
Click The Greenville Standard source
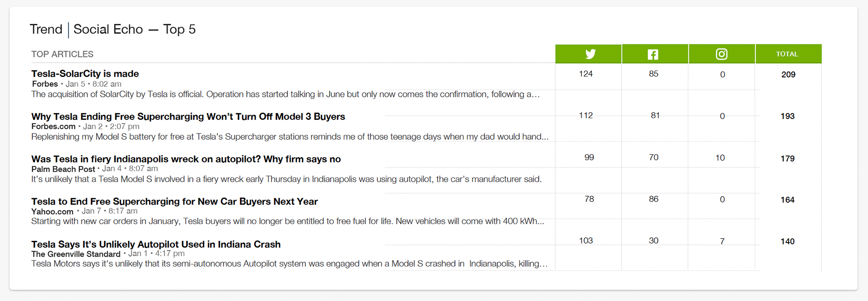point(76,254)
